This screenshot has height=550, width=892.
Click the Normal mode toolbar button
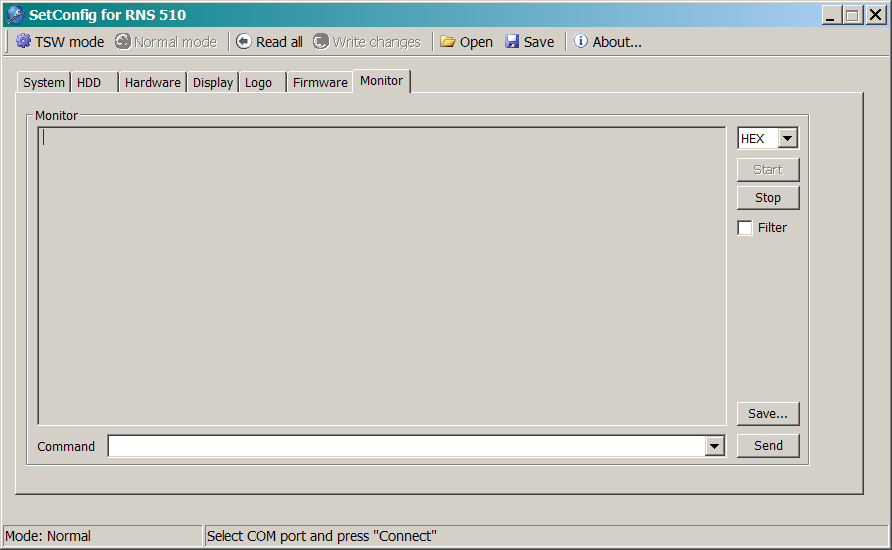click(166, 42)
